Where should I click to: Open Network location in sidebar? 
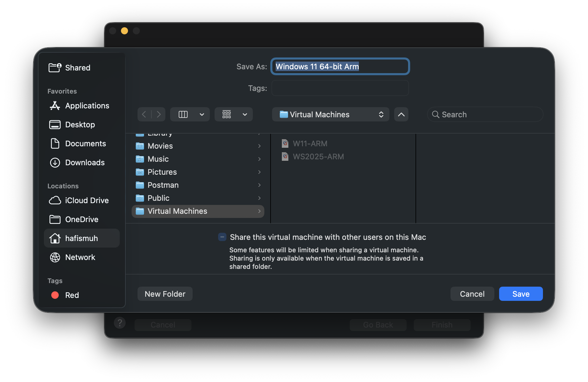tap(80, 257)
